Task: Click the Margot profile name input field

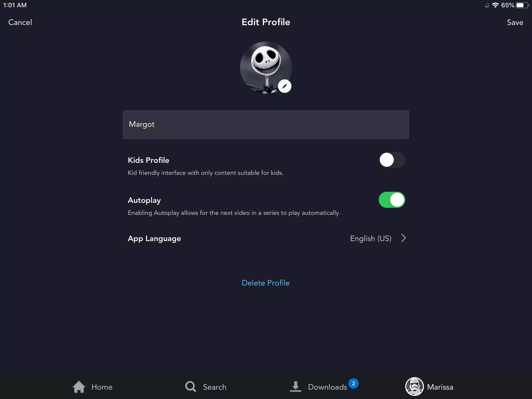Action: pos(266,124)
